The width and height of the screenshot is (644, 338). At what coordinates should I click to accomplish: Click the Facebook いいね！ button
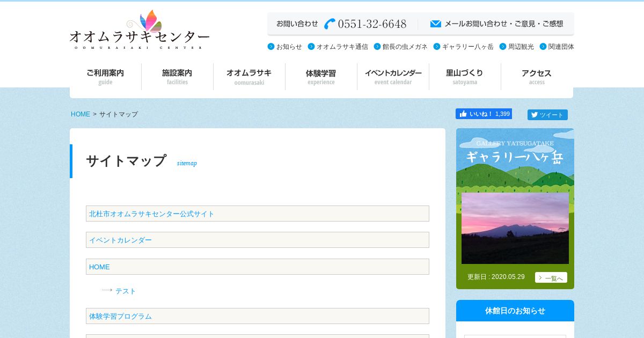pyautogui.click(x=484, y=114)
